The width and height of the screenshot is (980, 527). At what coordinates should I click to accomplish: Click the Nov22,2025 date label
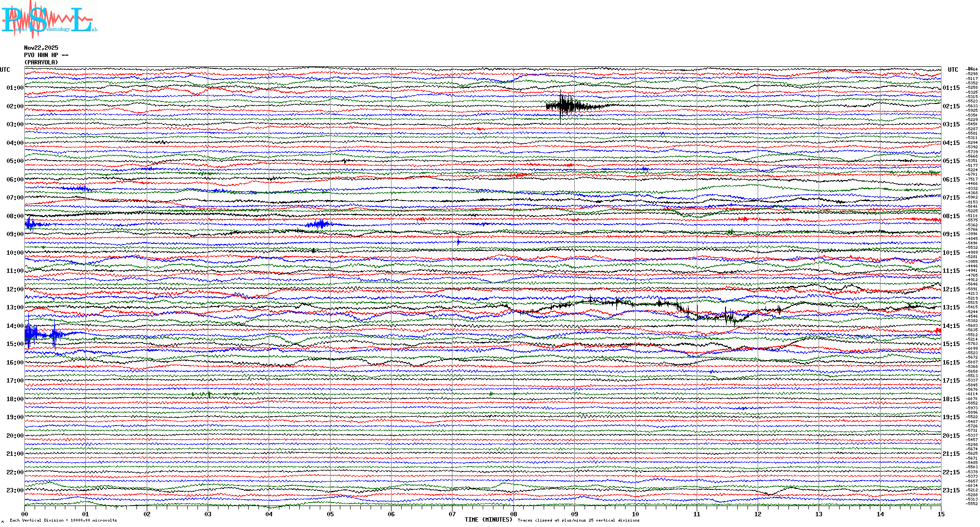[x=41, y=48]
